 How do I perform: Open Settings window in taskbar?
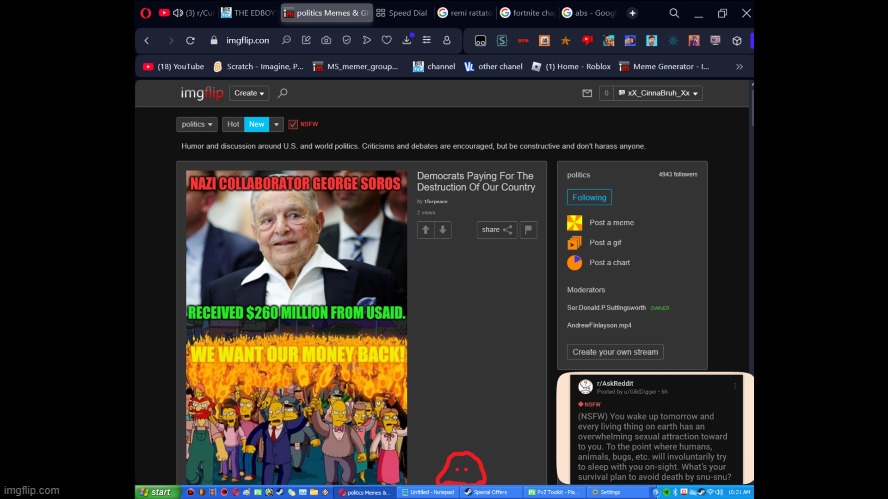click(616, 492)
